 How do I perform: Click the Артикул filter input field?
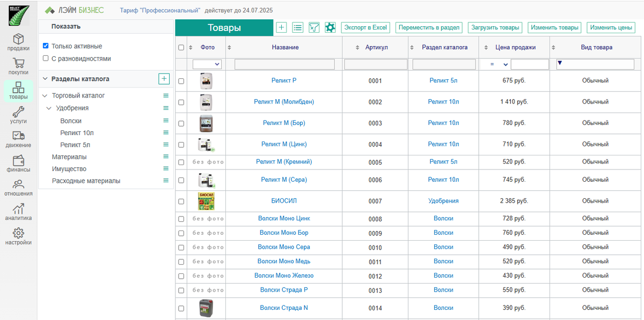tap(375, 64)
